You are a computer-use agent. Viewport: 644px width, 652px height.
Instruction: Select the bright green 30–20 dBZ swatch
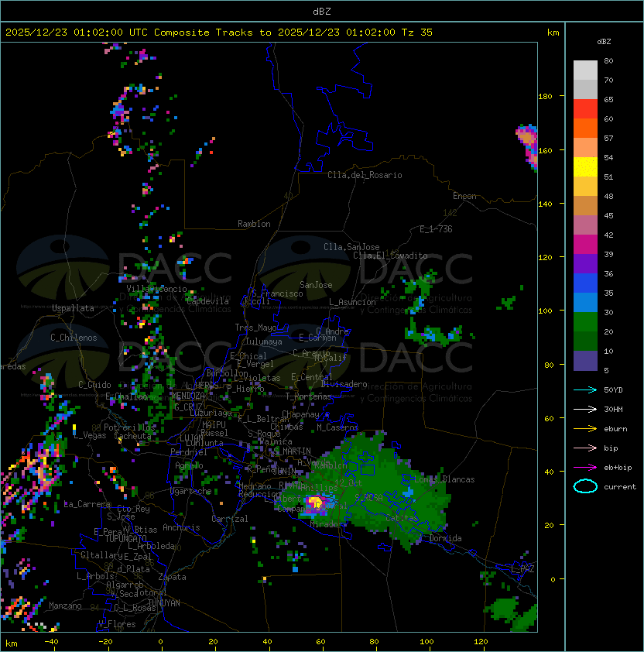[x=585, y=322]
